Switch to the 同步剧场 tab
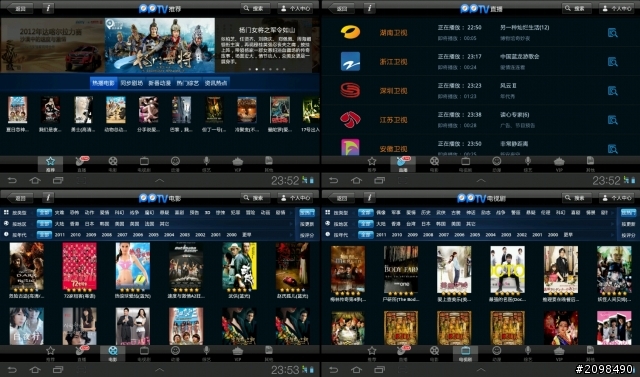Viewport: 640px width, 377px height. pyautogui.click(x=131, y=83)
